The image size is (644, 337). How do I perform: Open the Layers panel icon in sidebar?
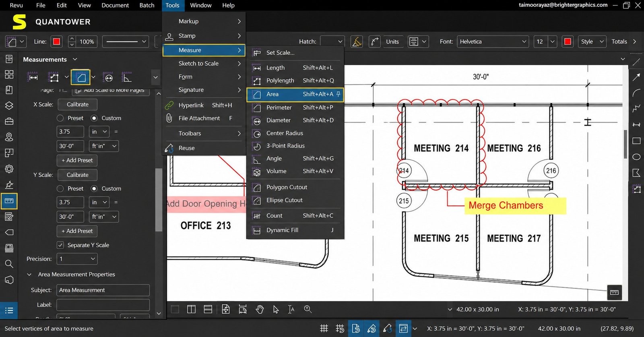point(9,105)
